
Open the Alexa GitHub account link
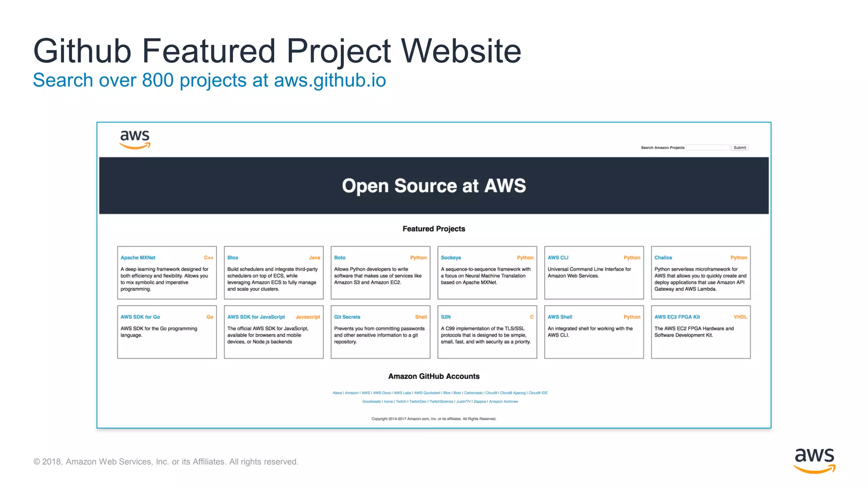(x=337, y=393)
